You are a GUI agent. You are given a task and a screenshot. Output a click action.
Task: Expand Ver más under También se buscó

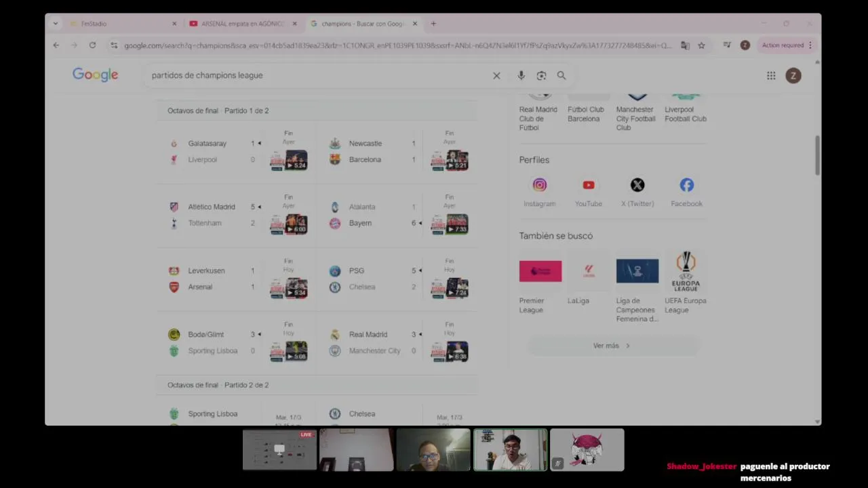[612, 346]
